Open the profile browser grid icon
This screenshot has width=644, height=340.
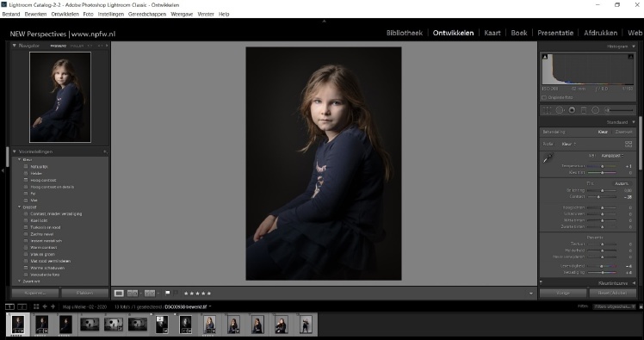[629, 144]
